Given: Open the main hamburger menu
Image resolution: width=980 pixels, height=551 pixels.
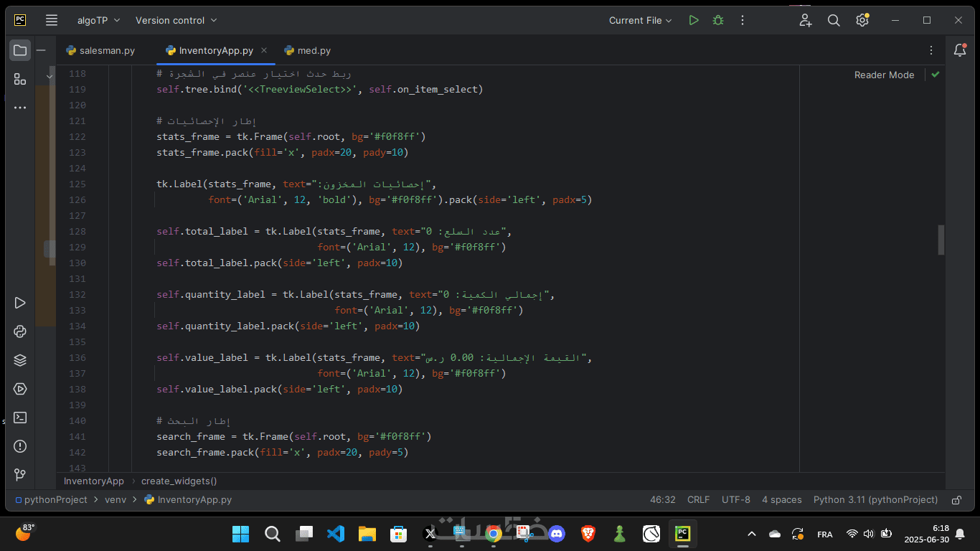Looking at the screenshot, I should (x=51, y=20).
